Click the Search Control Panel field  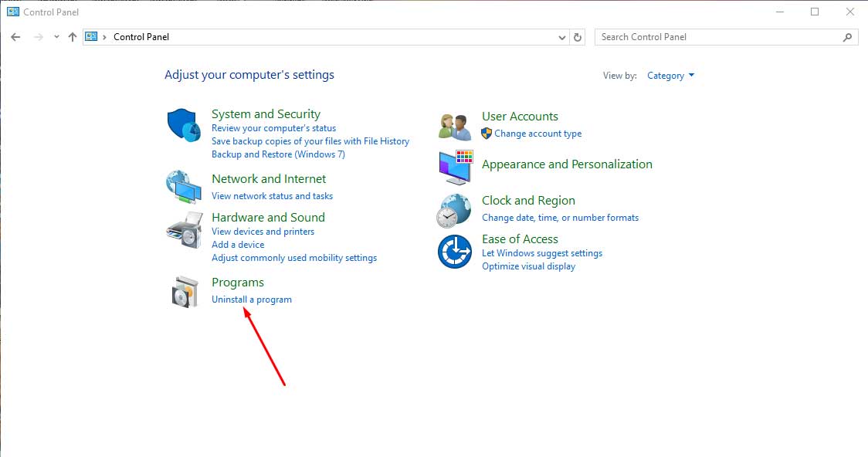(x=718, y=37)
